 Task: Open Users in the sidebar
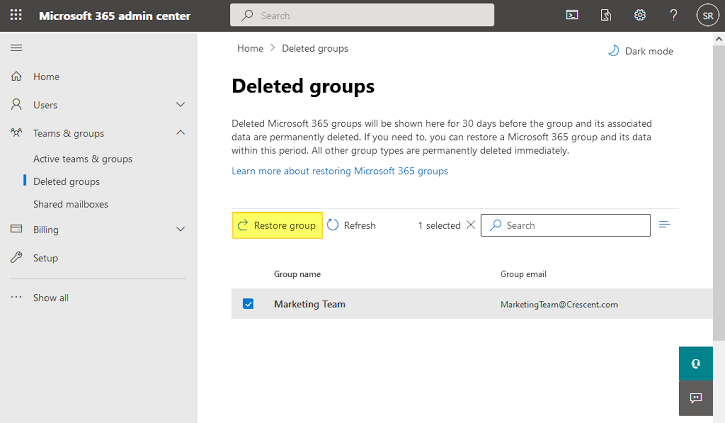pyautogui.click(x=45, y=105)
